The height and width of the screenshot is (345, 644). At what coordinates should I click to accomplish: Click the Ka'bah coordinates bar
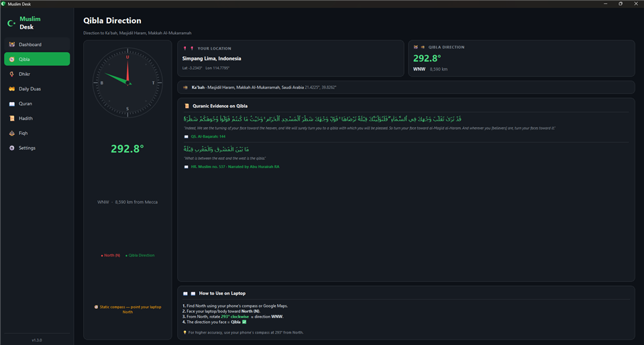[x=407, y=87]
